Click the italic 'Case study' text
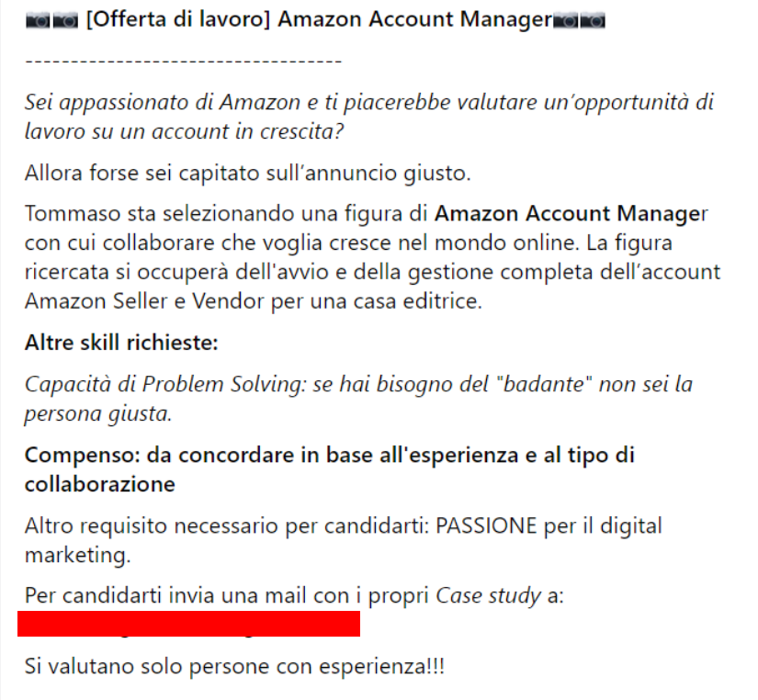This screenshot has width=758, height=700. click(488, 596)
